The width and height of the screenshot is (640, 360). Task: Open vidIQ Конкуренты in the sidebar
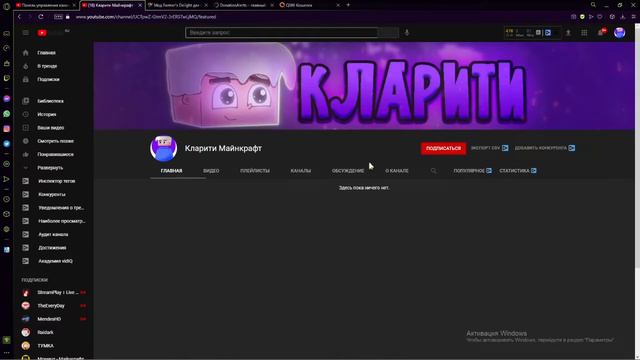(x=53, y=194)
